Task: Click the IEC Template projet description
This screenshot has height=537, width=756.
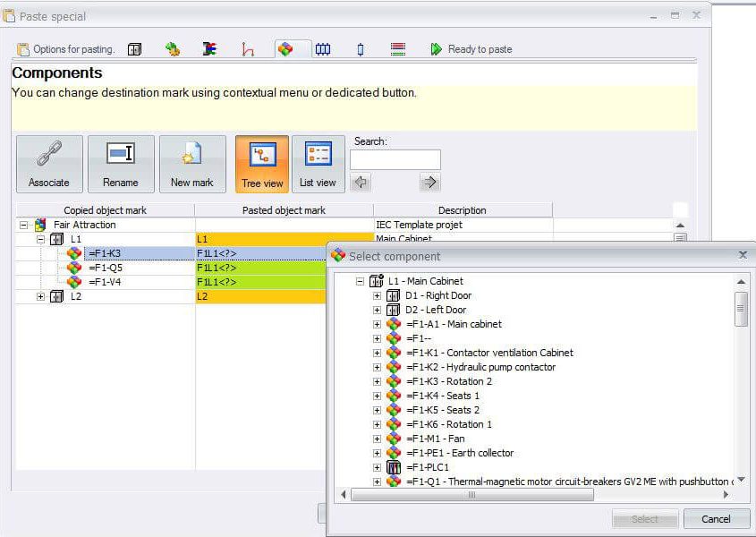Action: tap(419, 225)
